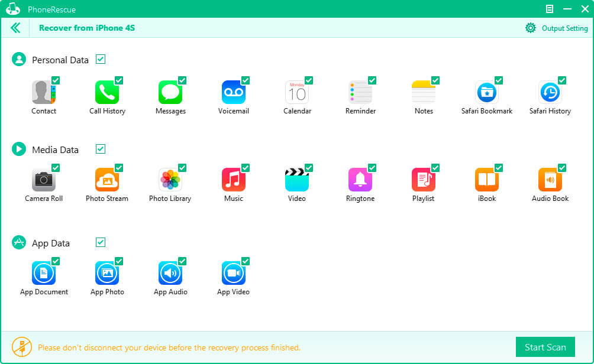The height and width of the screenshot is (364, 594).
Task: Select the Notes icon
Action: coord(423,92)
